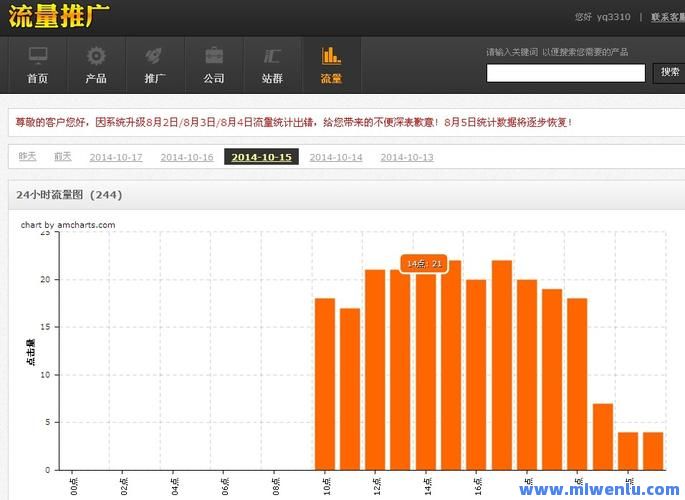
Task: Go to the 公司 menu label
Action: [214, 79]
